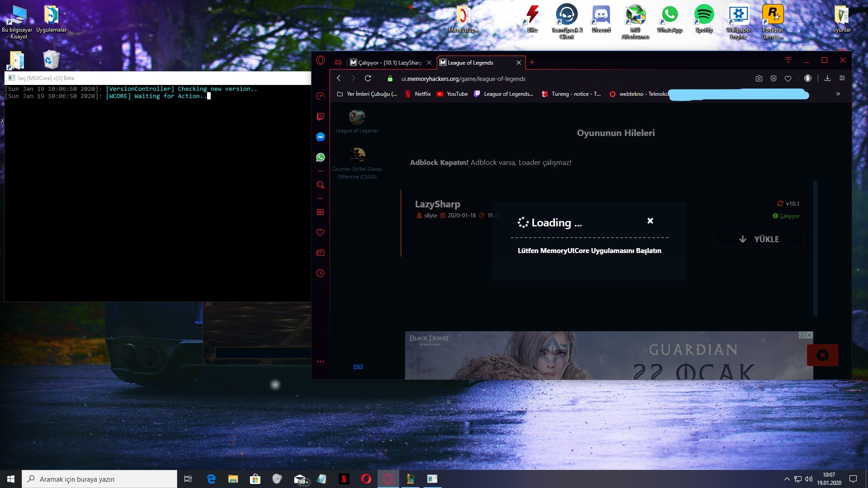Open Opera menu logo in browser
Screen dimensions: 868x488
tap(321, 61)
